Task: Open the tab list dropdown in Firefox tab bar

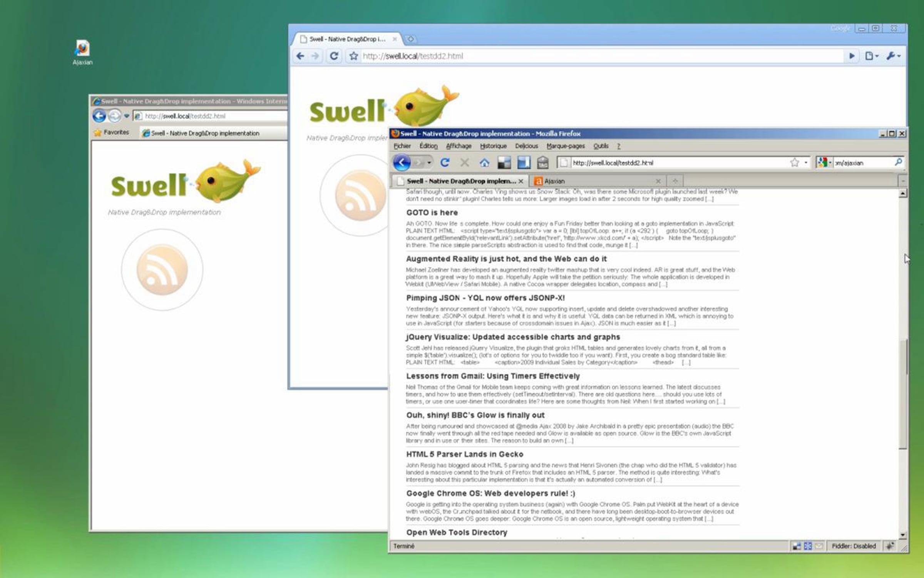Action: [903, 181]
